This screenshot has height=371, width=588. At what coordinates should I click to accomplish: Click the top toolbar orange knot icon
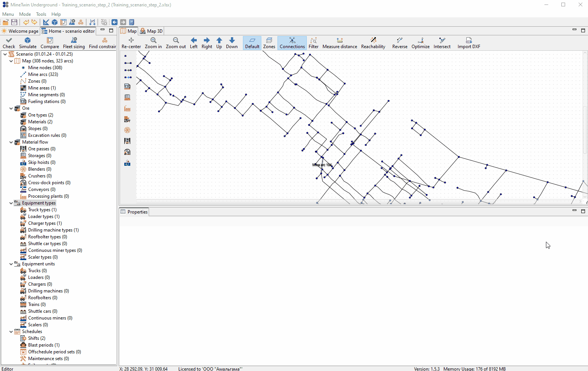(81, 22)
